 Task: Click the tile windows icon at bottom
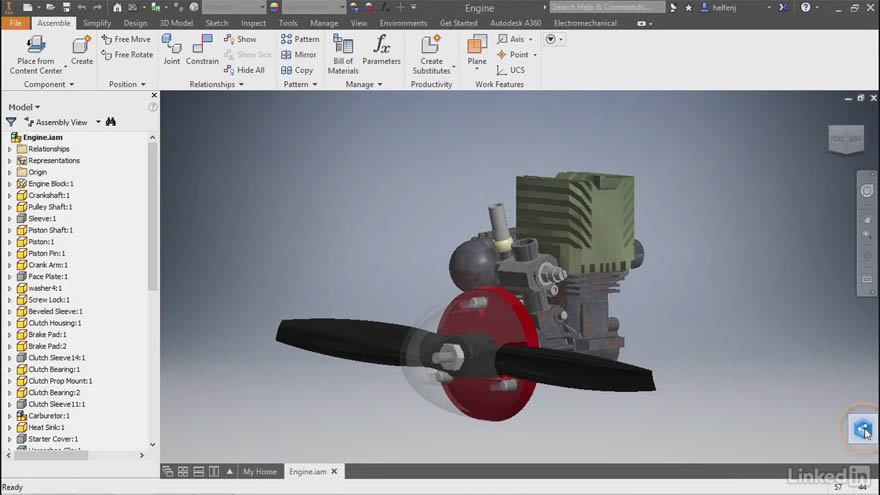(x=183, y=471)
